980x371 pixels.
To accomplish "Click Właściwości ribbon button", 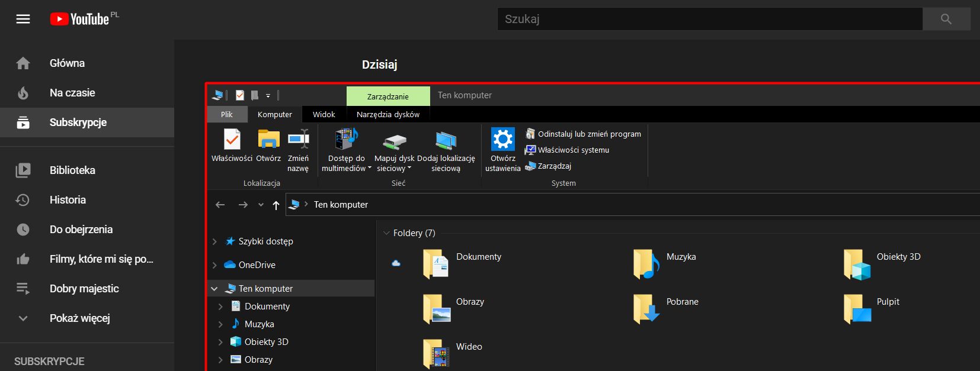I will pyautogui.click(x=232, y=146).
